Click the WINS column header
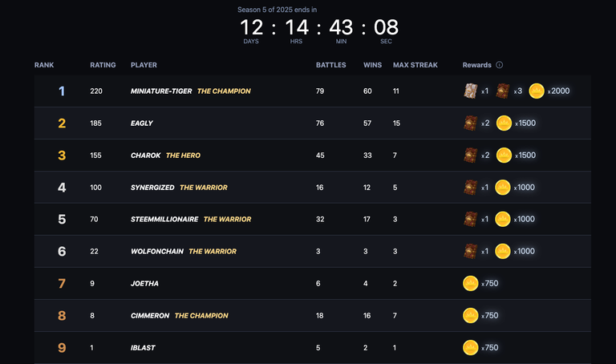 tap(372, 65)
